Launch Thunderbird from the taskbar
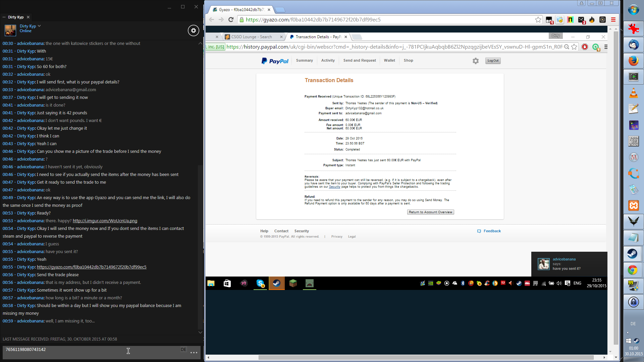Image resolution: width=644 pixels, height=362 pixels. coord(633,45)
